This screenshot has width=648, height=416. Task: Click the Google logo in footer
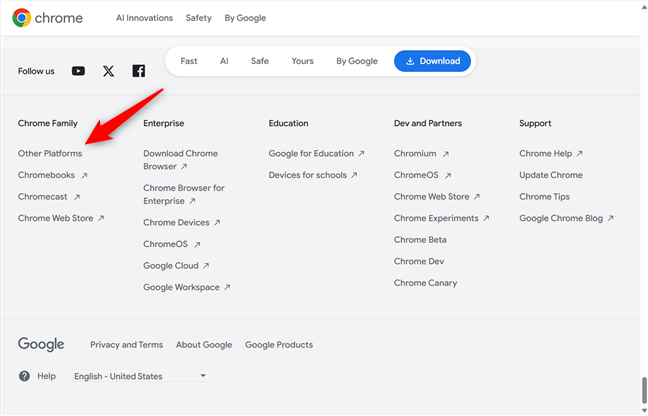(x=41, y=344)
